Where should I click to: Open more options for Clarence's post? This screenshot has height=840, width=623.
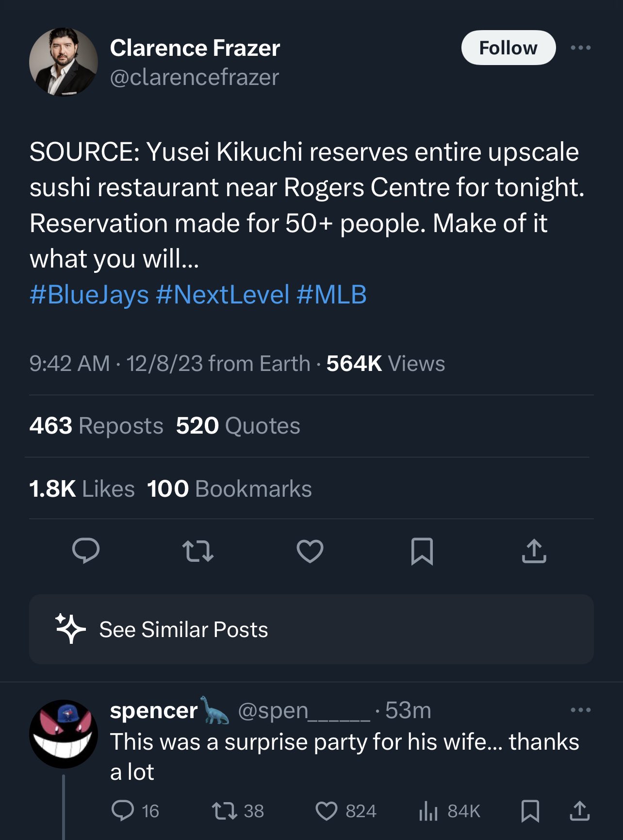[580, 48]
